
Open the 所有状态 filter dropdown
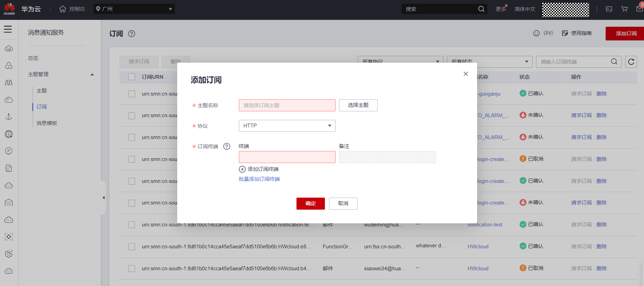(489, 62)
